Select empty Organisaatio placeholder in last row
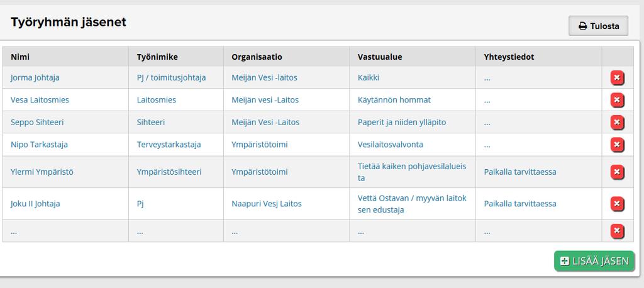 [235, 231]
